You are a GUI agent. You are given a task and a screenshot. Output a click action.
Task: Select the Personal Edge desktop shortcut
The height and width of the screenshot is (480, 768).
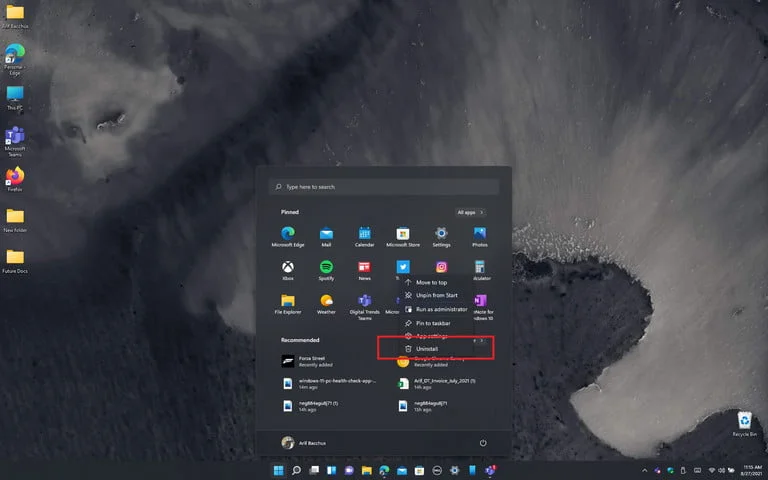tap(15, 59)
